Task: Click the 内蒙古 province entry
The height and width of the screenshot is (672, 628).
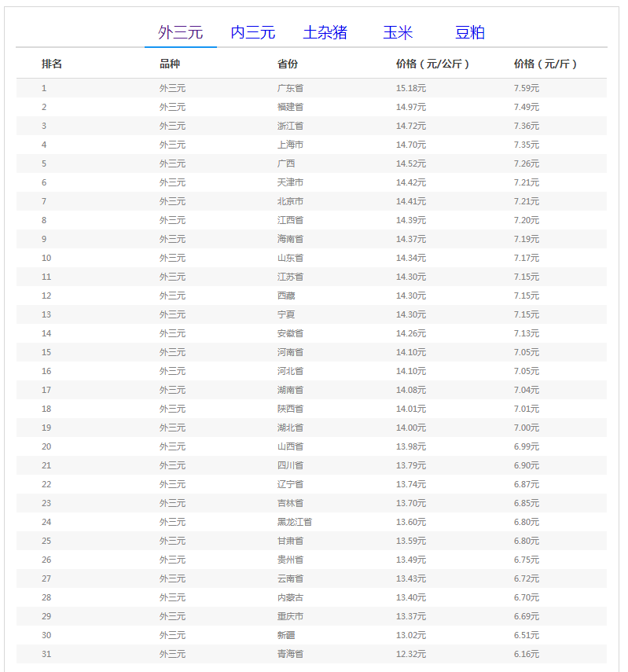Action: [290, 597]
